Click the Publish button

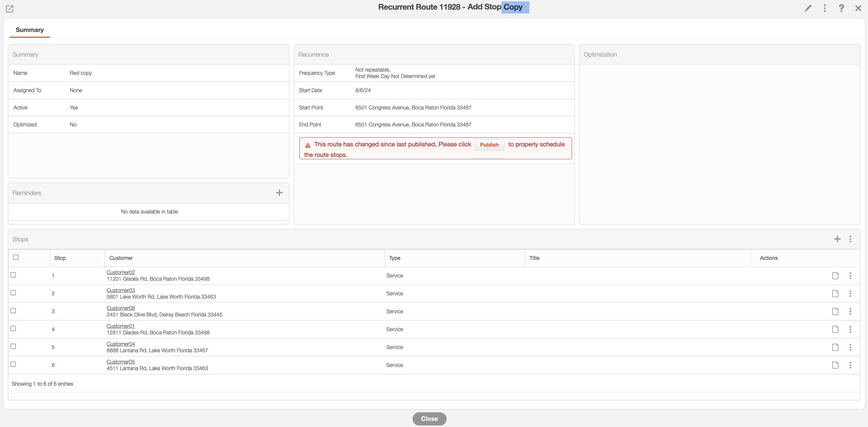pyautogui.click(x=489, y=145)
